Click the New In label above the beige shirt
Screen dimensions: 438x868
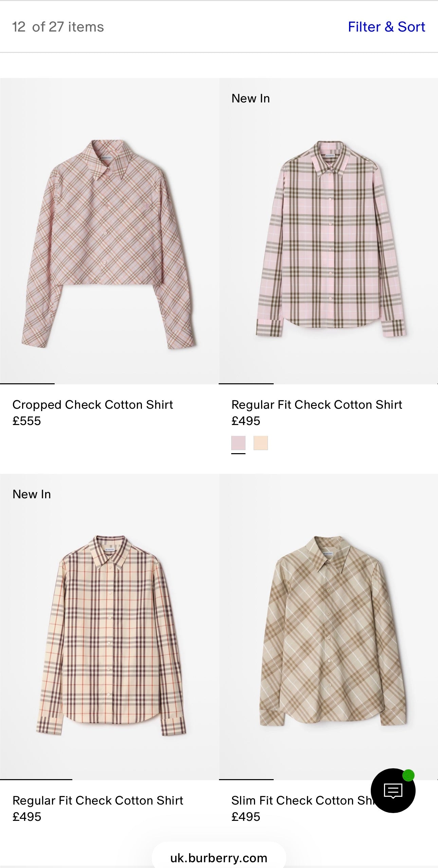[31, 494]
